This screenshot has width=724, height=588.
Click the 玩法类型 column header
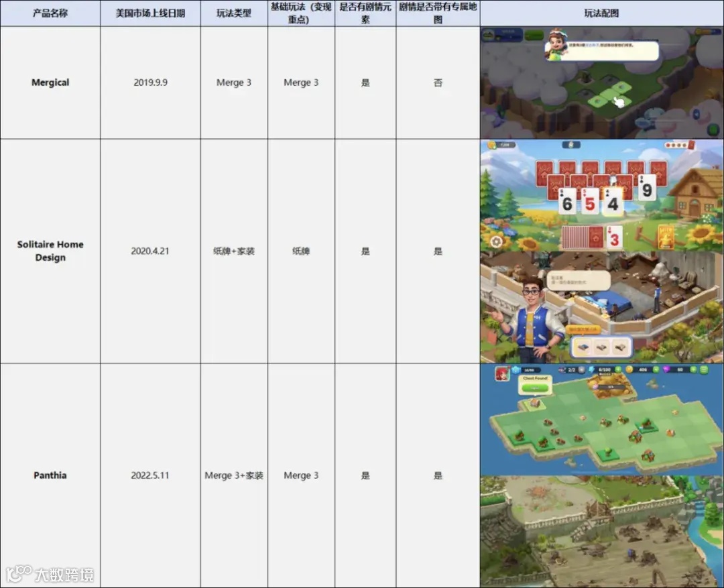(x=234, y=13)
